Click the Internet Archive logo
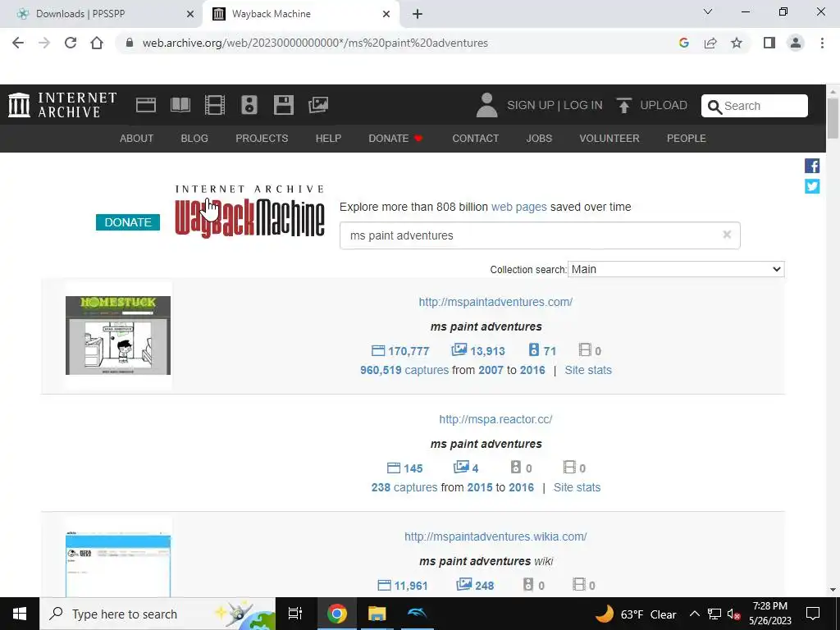Screen dimensions: 840x630 point(62,105)
